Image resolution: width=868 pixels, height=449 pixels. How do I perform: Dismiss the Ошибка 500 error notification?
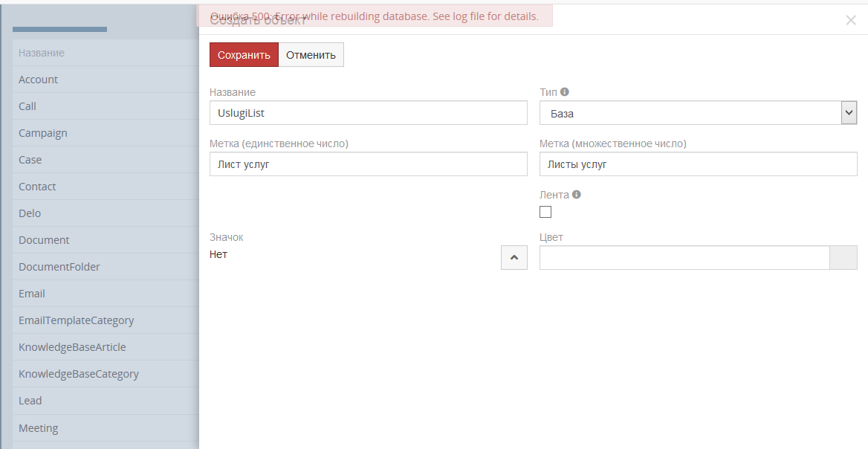[375, 16]
